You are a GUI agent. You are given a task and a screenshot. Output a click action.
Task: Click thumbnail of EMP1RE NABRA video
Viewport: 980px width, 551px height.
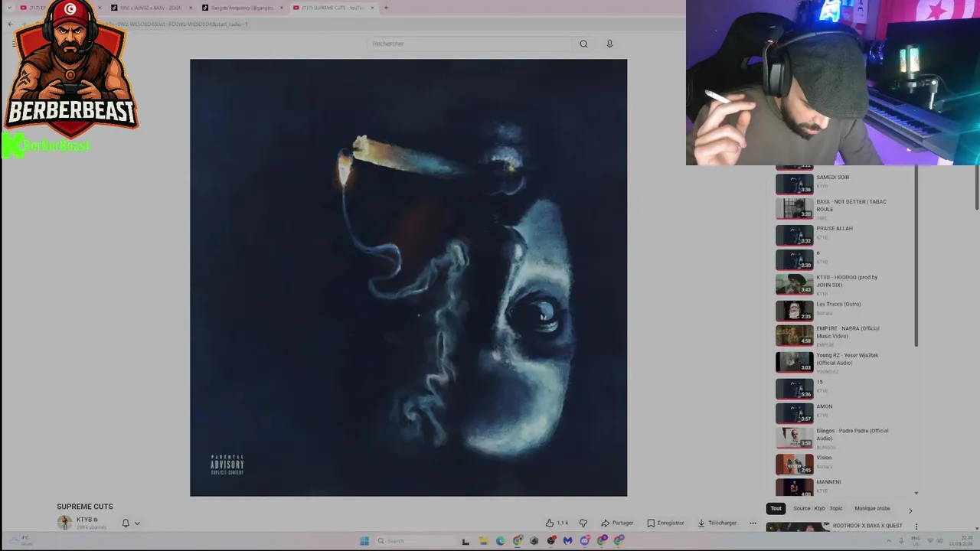point(794,335)
